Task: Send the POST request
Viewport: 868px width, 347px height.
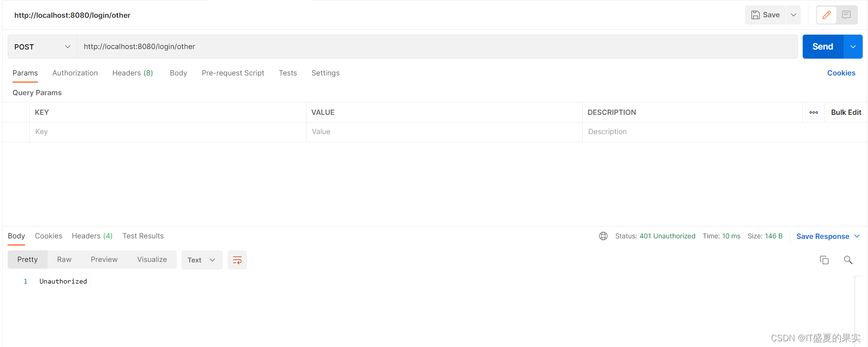Action: pos(822,47)
